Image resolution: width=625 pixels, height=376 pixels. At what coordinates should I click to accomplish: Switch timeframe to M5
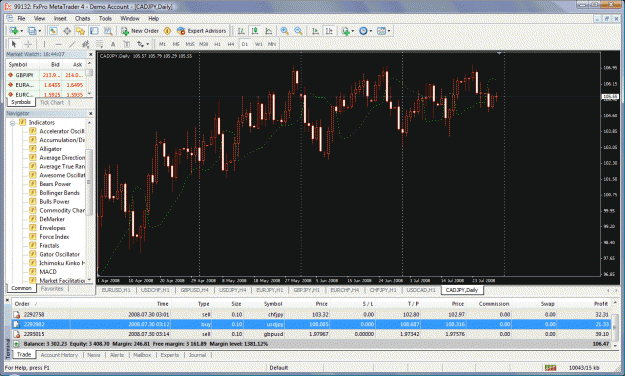[x=176, y=44]
